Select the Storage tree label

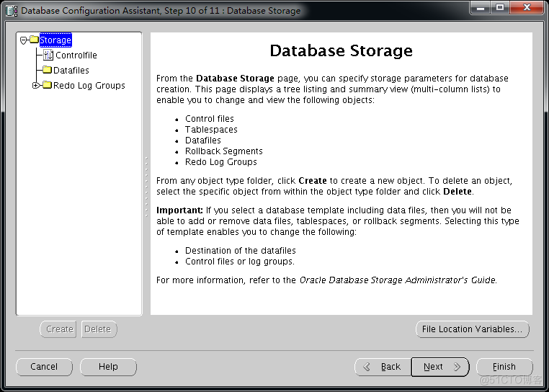(55, 40)
